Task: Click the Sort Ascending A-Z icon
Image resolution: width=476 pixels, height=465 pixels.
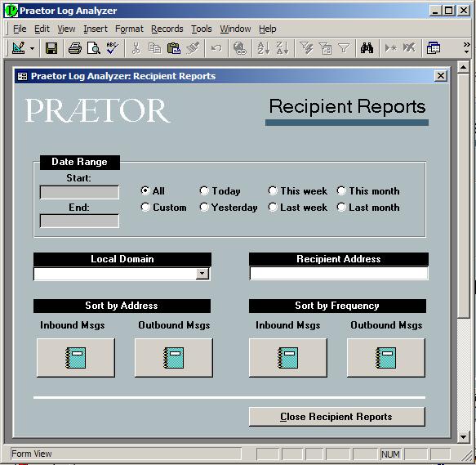Action: 263,48
